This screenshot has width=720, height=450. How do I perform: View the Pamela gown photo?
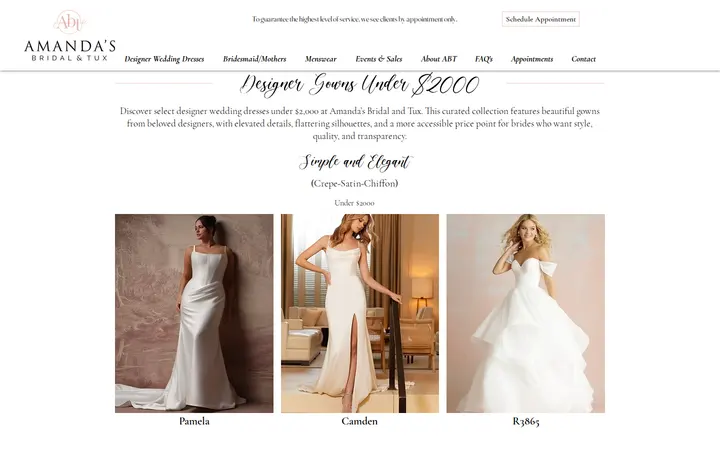click(x=194, y=313)
